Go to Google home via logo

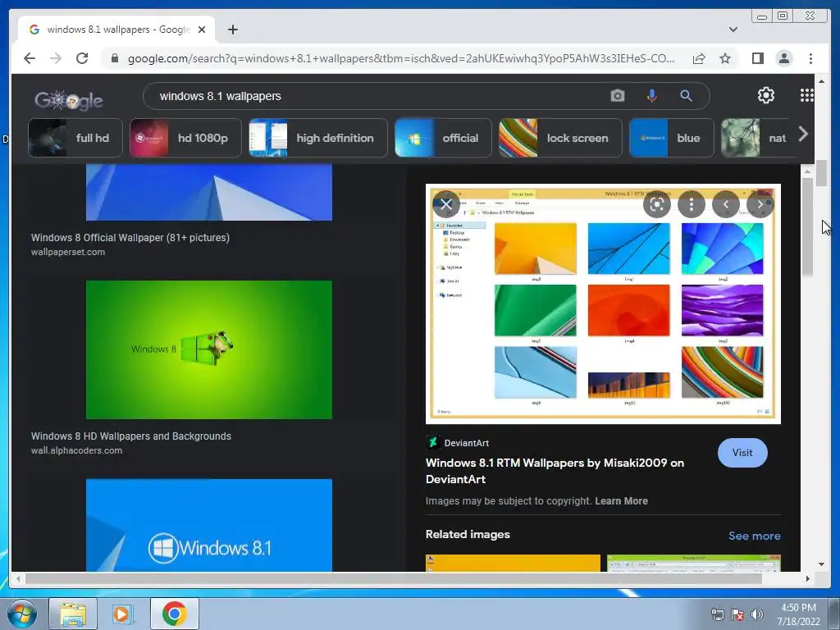click(x=69, y=99)
